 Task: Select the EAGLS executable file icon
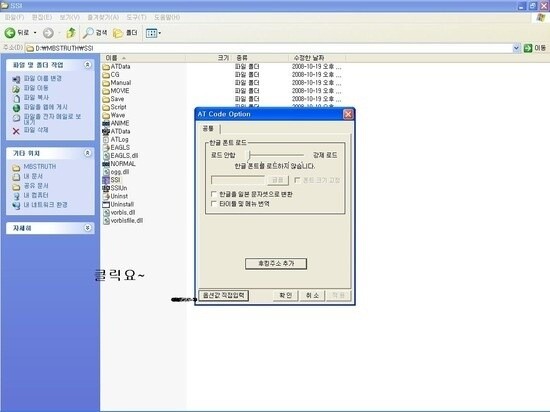pos(106,148)
